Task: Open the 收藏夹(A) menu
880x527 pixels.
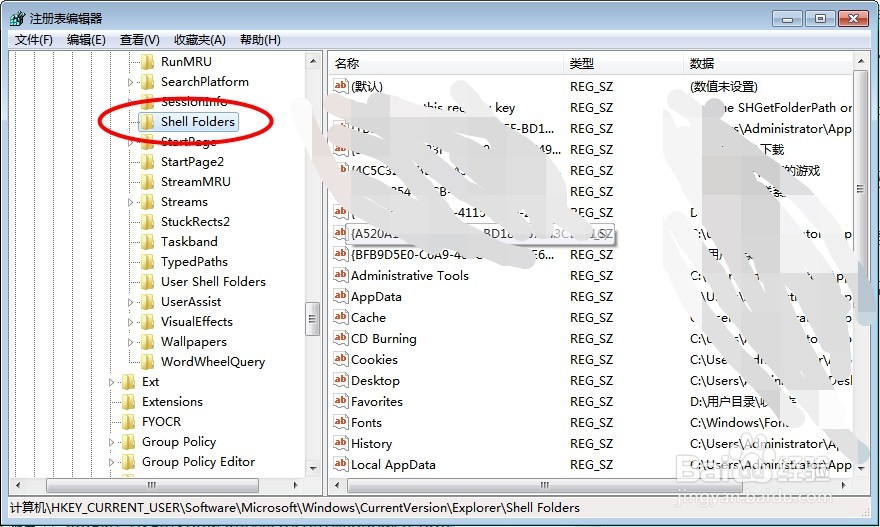Action: 199,40
